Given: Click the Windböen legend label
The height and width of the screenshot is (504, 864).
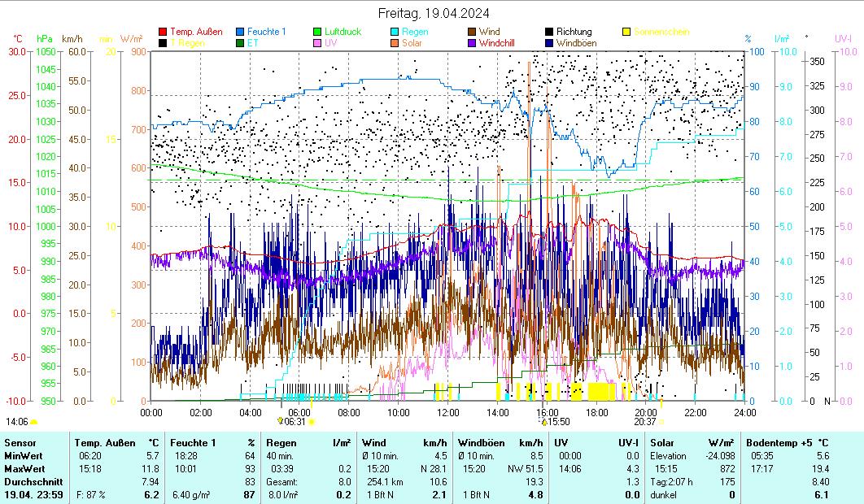Looking at the screenshot, I should pos(578,42).
